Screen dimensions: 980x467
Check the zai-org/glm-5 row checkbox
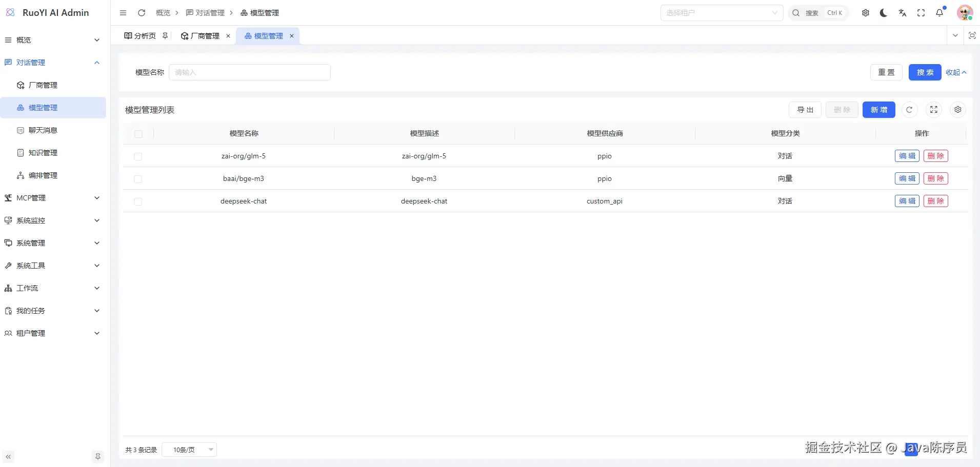point(138,156)
